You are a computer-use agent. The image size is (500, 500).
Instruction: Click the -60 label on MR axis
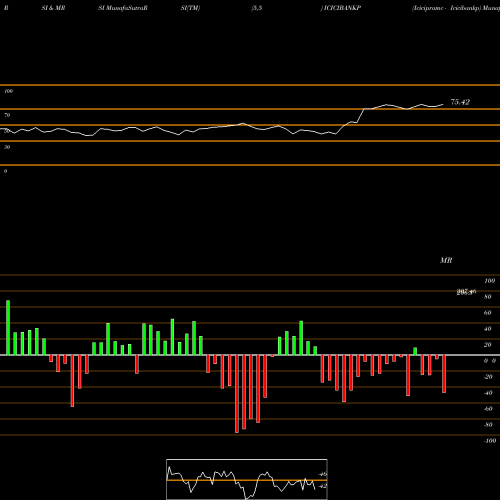(488, 409)
